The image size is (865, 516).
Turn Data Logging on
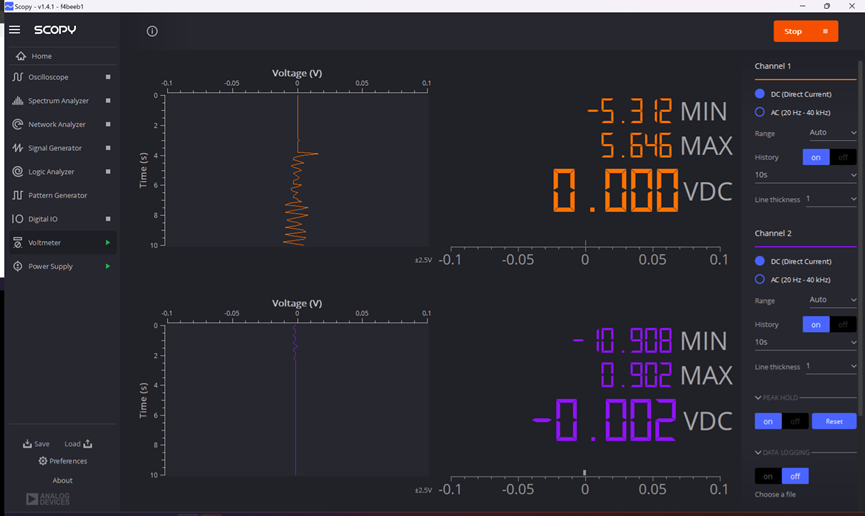[x=768, y=476]
